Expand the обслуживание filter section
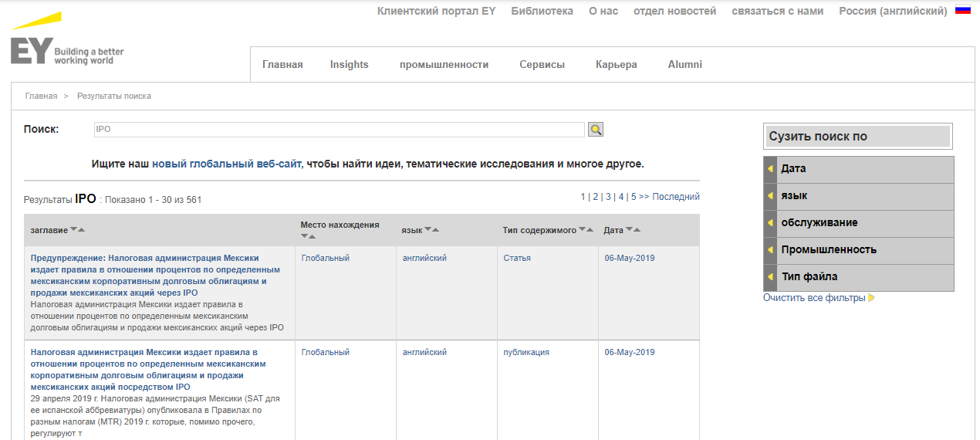980x440 pixels. [819, 223]
